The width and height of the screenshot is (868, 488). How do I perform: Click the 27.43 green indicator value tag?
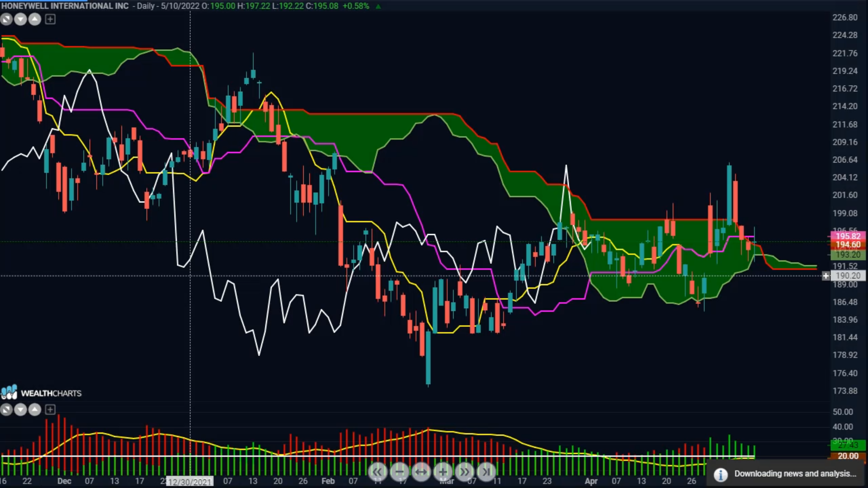pos(848,446)
